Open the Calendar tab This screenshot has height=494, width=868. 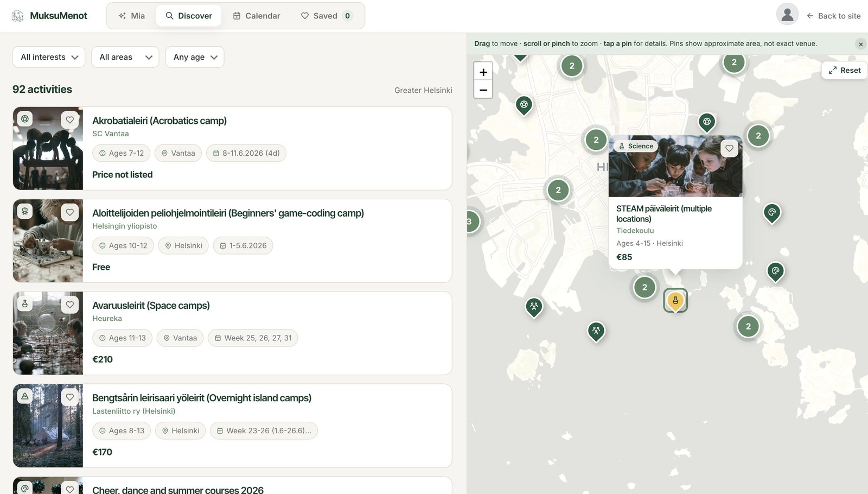coord(257,16)
